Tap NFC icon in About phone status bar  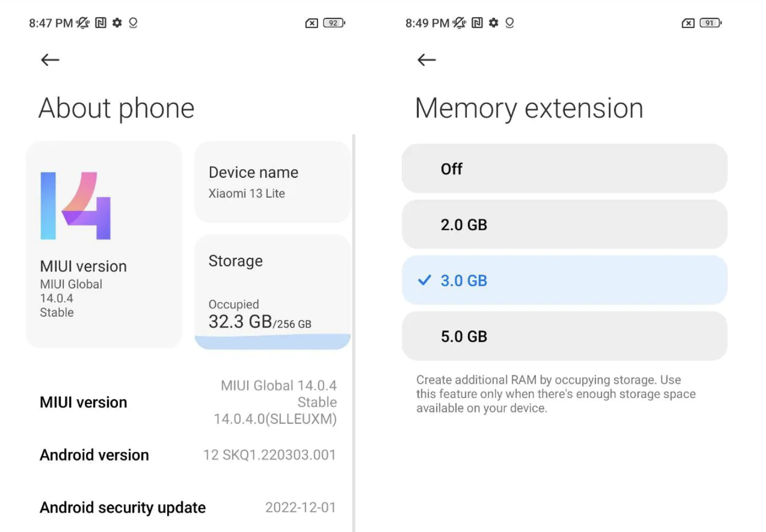101,23
